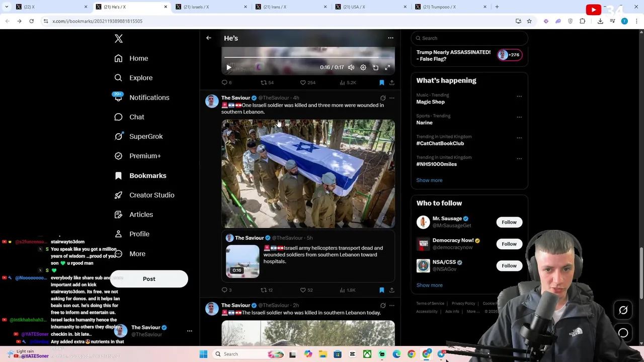
Task: Open the He's folder options menu
Action: pyautogui.click(x=390, y=38)
